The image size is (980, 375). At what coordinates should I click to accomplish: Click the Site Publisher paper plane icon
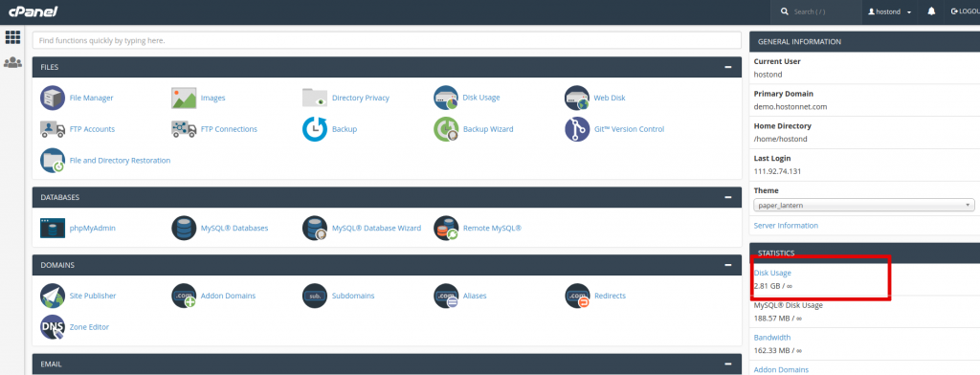pos(53,296)
